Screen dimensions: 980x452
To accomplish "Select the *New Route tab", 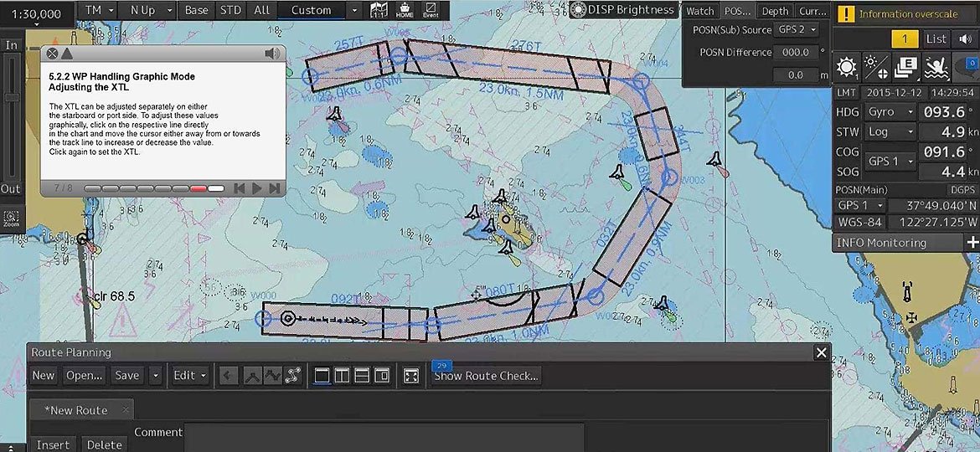I will 75,410.
